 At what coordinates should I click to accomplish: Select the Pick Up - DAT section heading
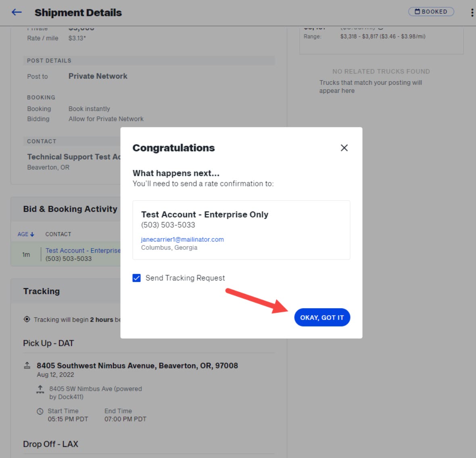[48, 343]
